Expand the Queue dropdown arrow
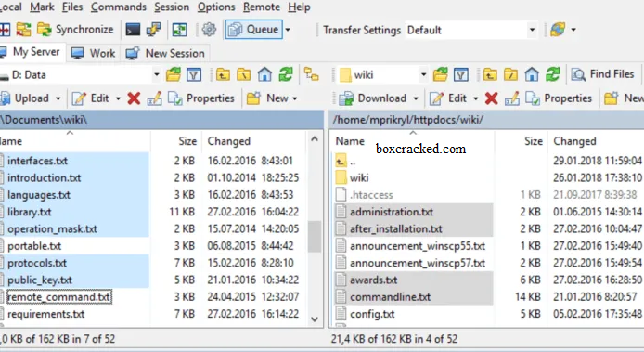Screen dimensions: 644x352 (x=288, y=30)
